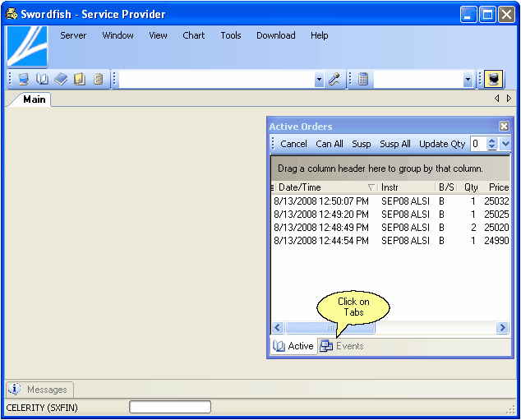
Task: Expand the Active Orders toolbar overflow chevron
Action: coord(505,144)
